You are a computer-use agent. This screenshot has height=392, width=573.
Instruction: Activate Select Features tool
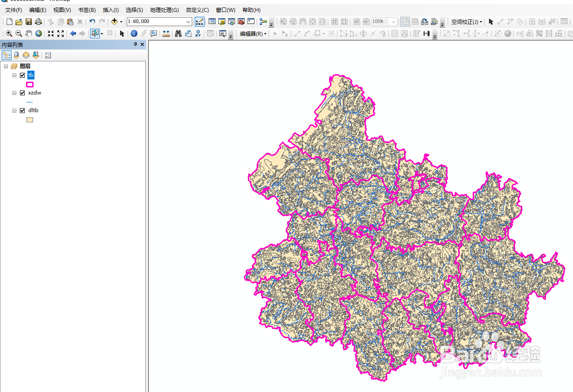pos(95,34)
